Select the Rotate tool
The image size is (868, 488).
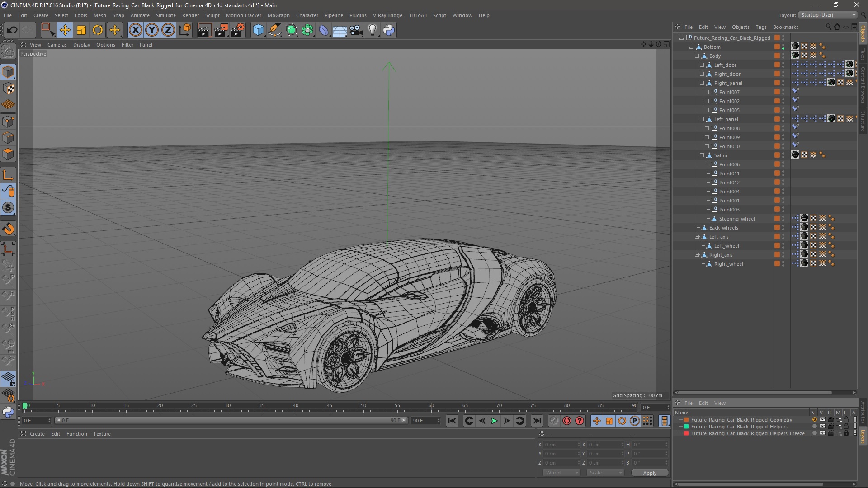(x=98, y=30)
